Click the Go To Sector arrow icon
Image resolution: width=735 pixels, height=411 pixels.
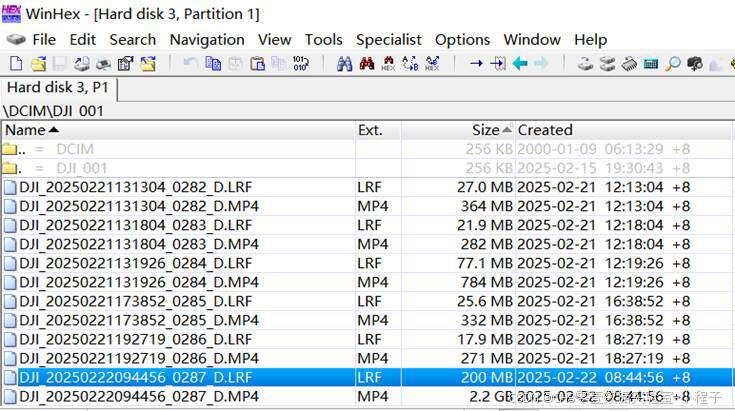[498, 63]
